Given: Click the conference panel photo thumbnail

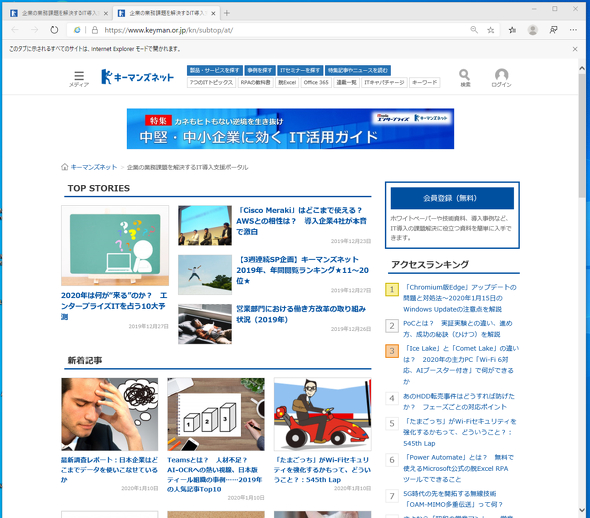Looking at the screenshot, I should pos(205,225).
